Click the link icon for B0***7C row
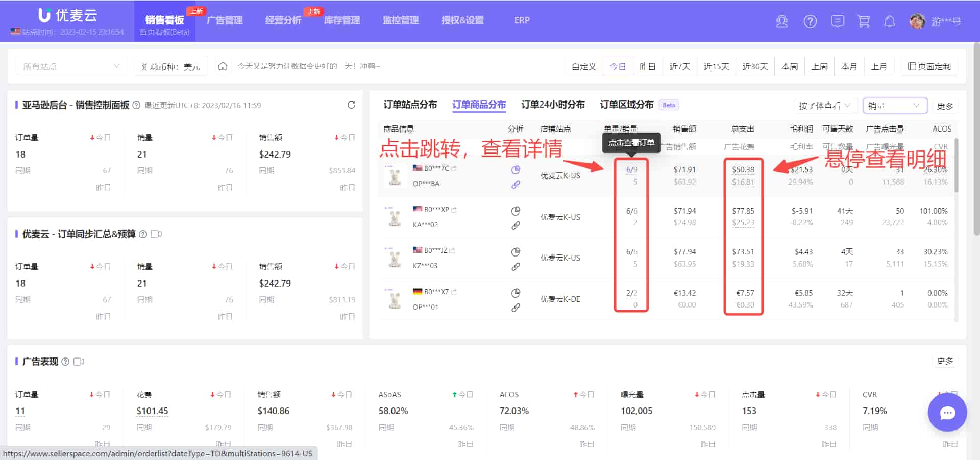Image resolution: width=980 pixels, height=460 pixels. click(516, 185)
